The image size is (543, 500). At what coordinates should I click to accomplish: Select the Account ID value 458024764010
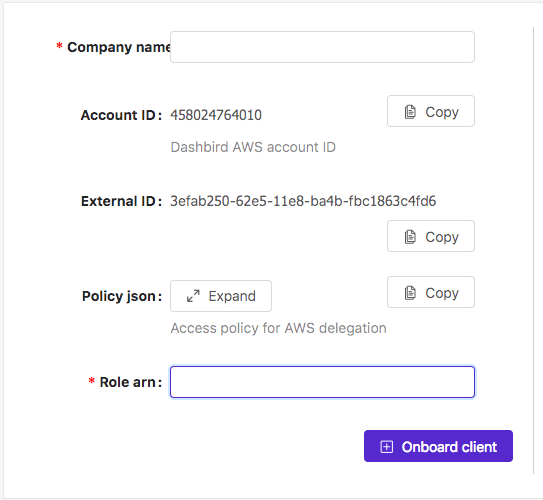[x=216, y=115]
